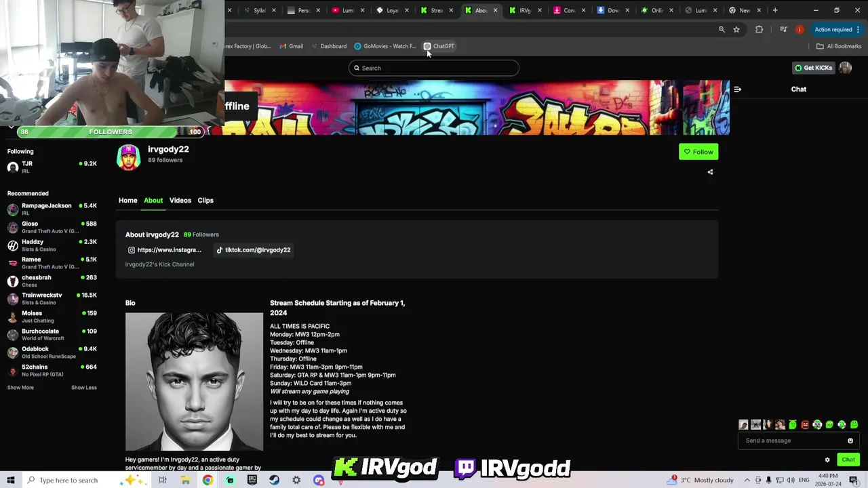Switch to the Syllabus browser tab
This screenshot has height=488, width=868.
pos(259,10)
